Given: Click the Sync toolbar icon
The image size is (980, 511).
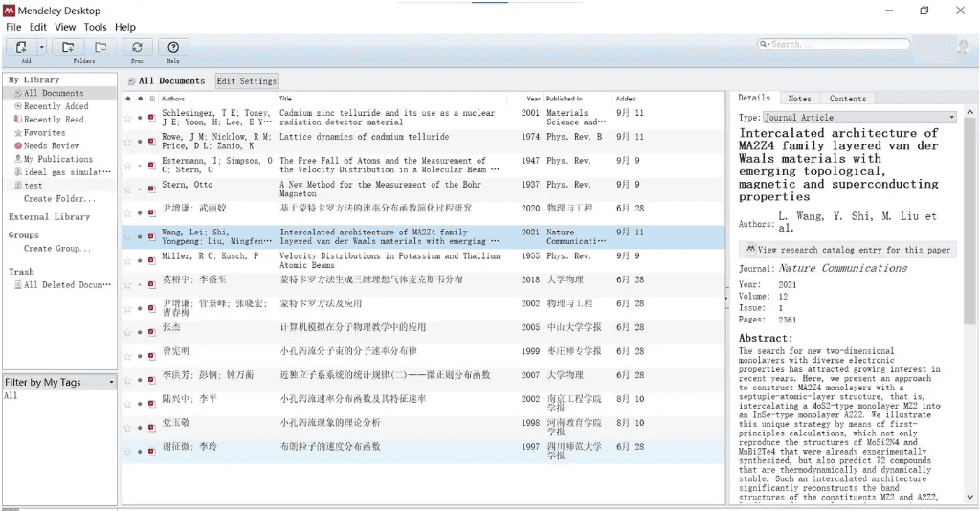Looking at the screenshot, I should (137, 48).
